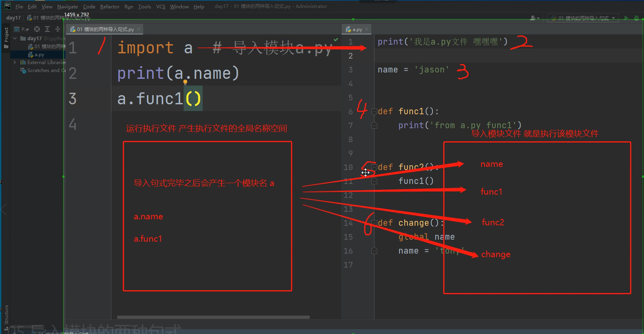Click the name = 'jason' line
Viewport: 644px width, 334px height.
413,70
